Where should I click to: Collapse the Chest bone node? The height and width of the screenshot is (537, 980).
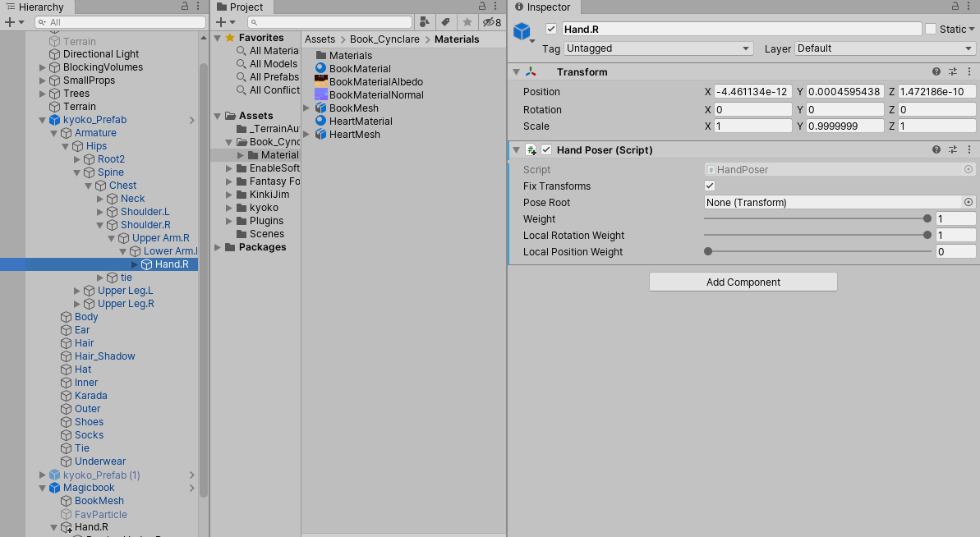click(x=88, y=186)
